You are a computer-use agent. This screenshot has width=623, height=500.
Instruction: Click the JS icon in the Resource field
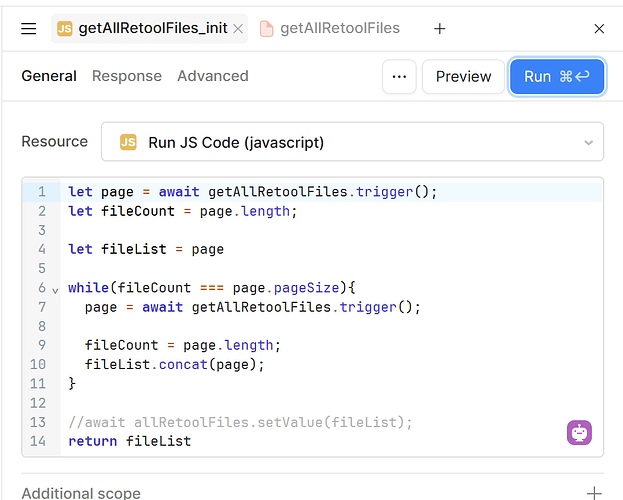click(128, 142)
